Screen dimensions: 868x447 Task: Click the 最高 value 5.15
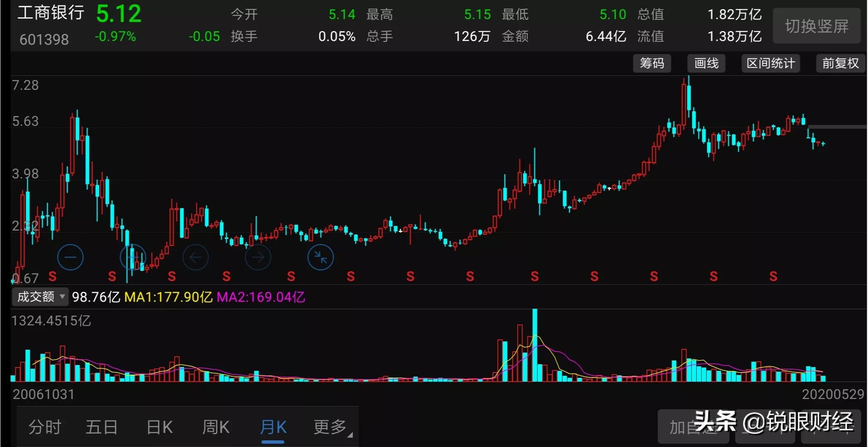tap(477, 14)
